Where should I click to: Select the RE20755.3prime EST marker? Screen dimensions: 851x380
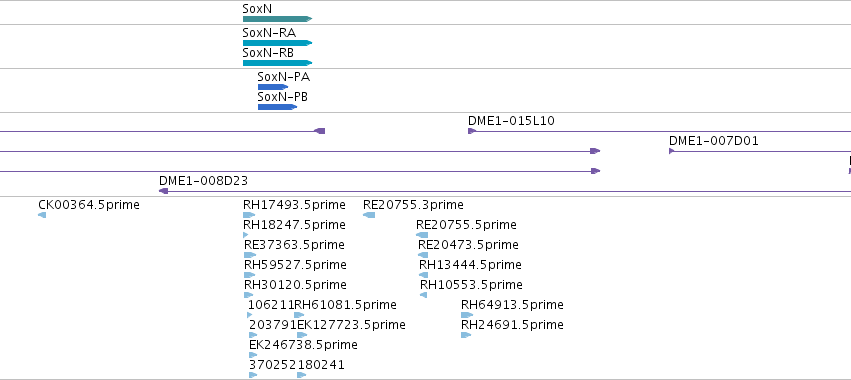tap(369, 215)
